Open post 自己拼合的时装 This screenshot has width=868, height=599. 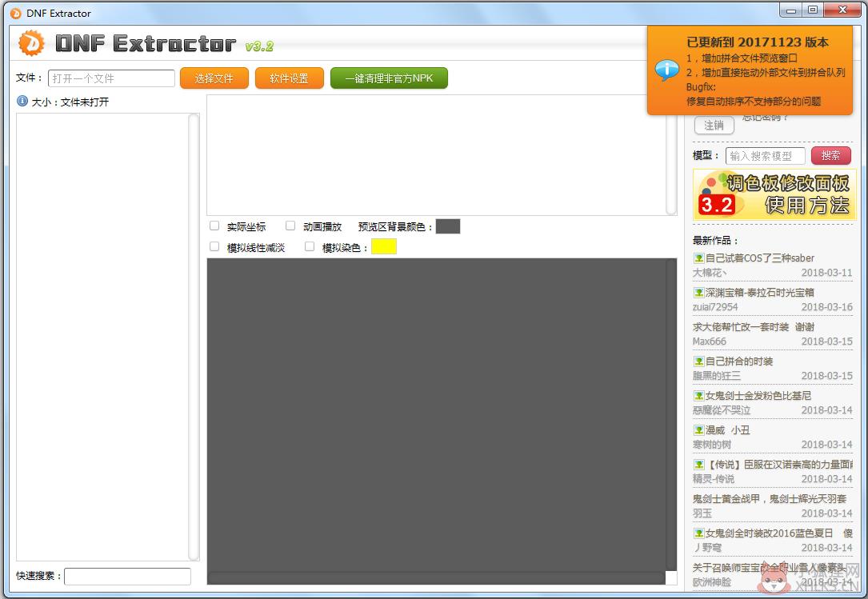point(739,361)
